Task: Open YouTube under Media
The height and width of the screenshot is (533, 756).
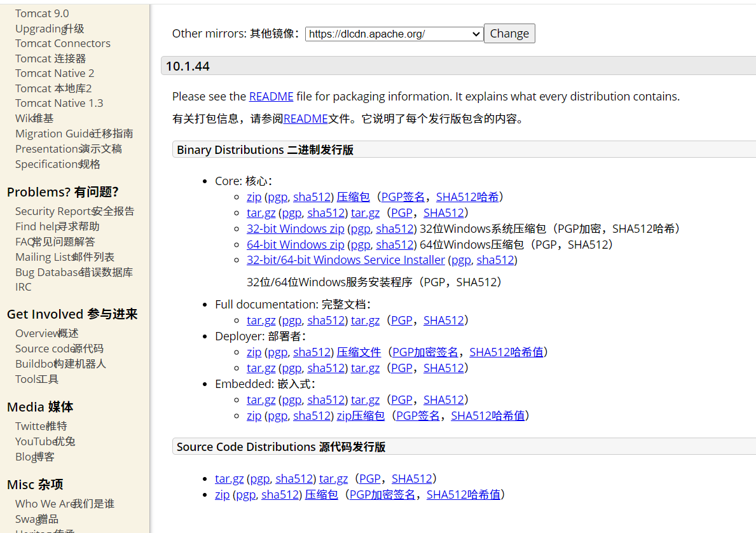Action: [45, 441]
